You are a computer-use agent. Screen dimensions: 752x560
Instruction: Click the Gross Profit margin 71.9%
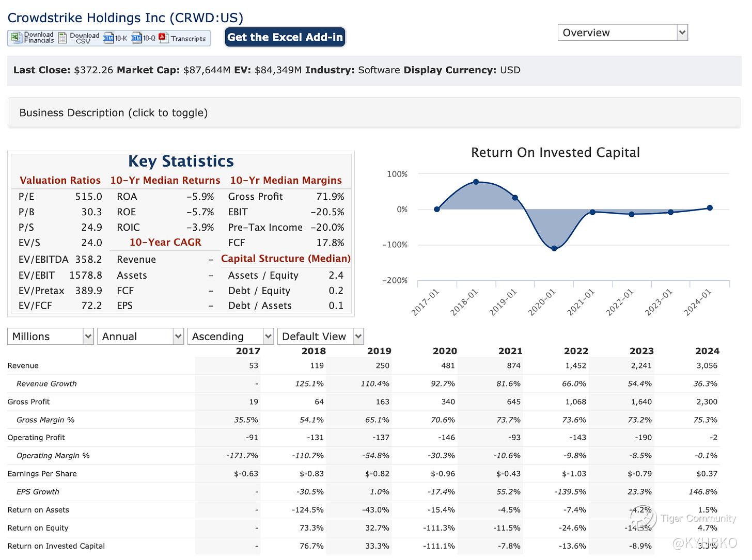330,197
